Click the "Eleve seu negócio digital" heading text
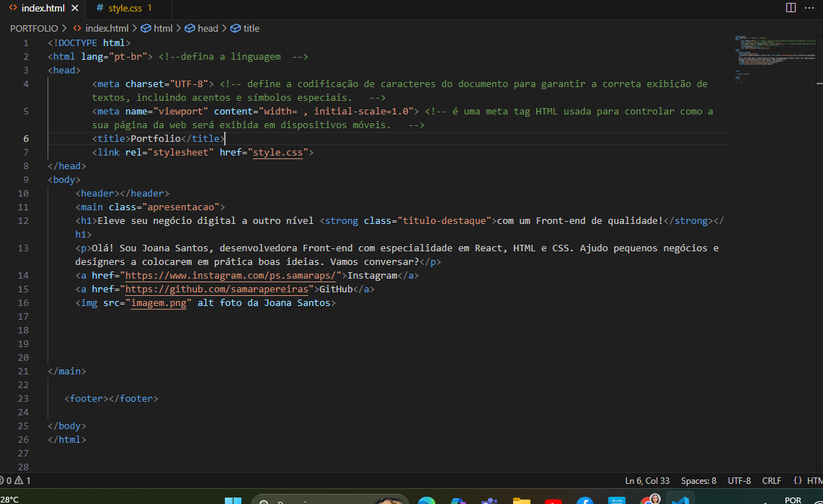The image size is (823, 504). click(x=167, y=221)
